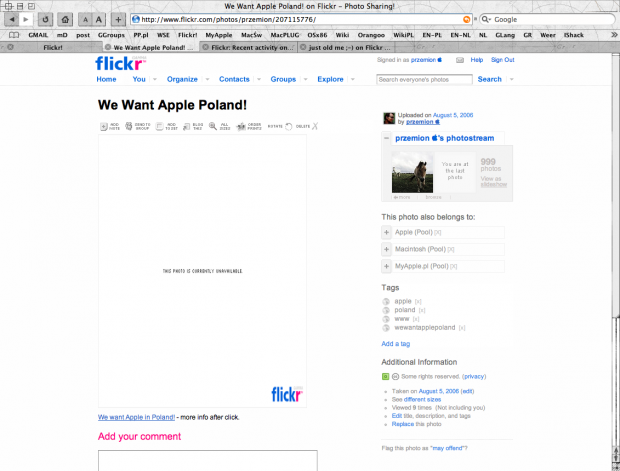Click the Search everyone's photos field
This screenshot has width=620, height=471.
click(x=424, y=79)
